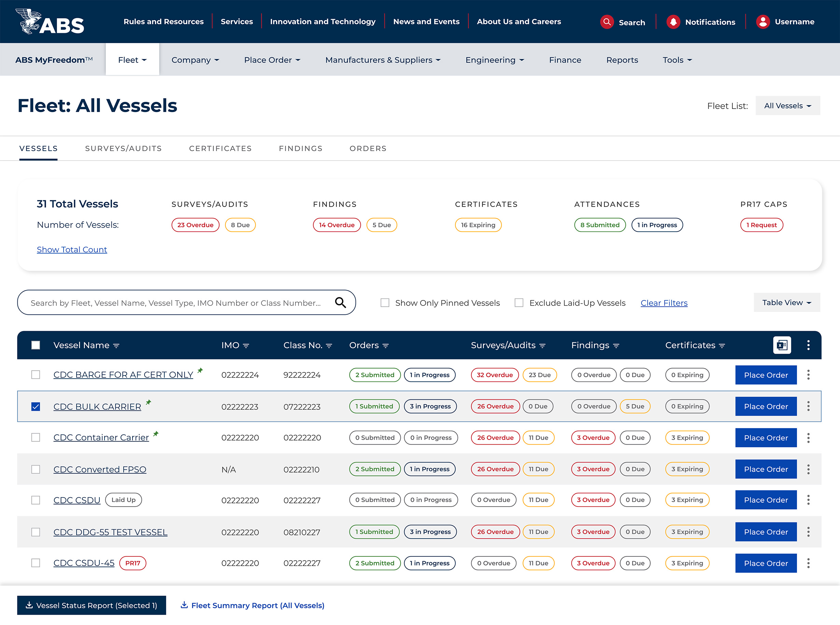Open three-dot menu for CDC Converted FPSO

(x=808, y=469)
